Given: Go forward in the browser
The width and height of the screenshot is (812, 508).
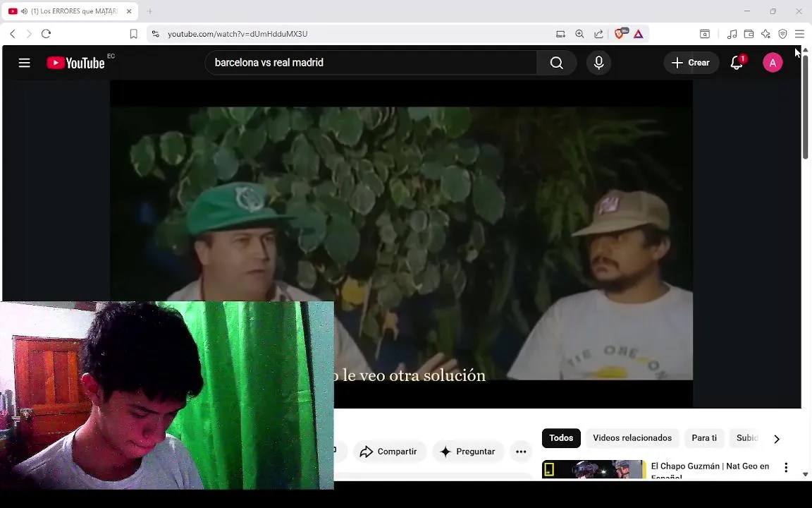Looking at the screenshot, I should [29, 34].
